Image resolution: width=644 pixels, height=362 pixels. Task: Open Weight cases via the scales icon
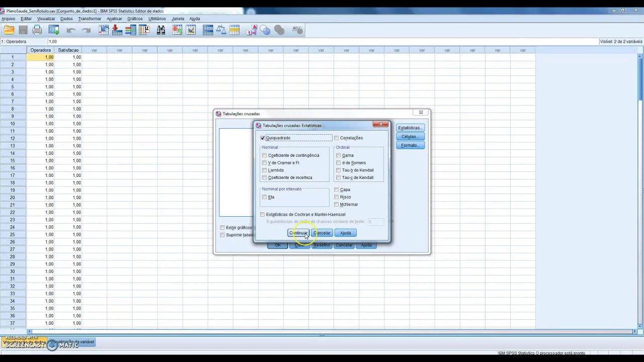click(x=221, y=30)
